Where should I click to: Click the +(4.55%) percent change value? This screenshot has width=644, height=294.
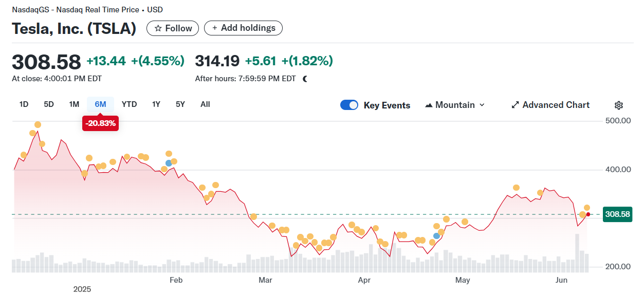click(x=158, y=61)
